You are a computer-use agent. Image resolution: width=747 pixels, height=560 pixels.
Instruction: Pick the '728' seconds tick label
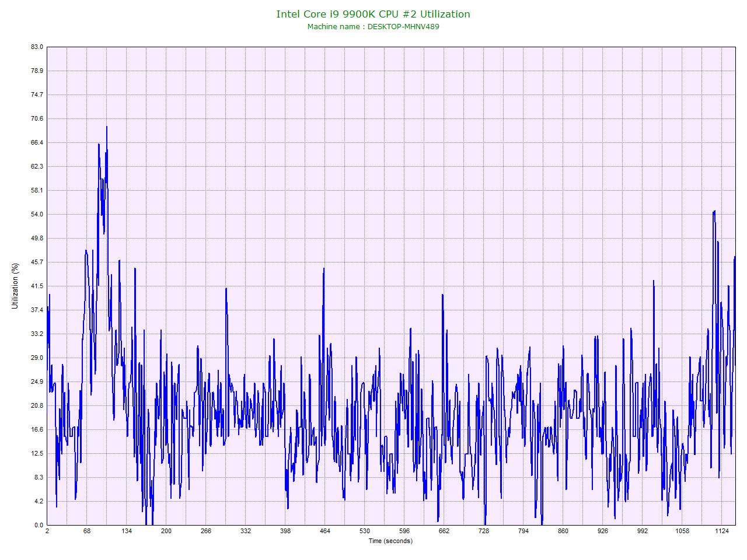tap(484, 531)
